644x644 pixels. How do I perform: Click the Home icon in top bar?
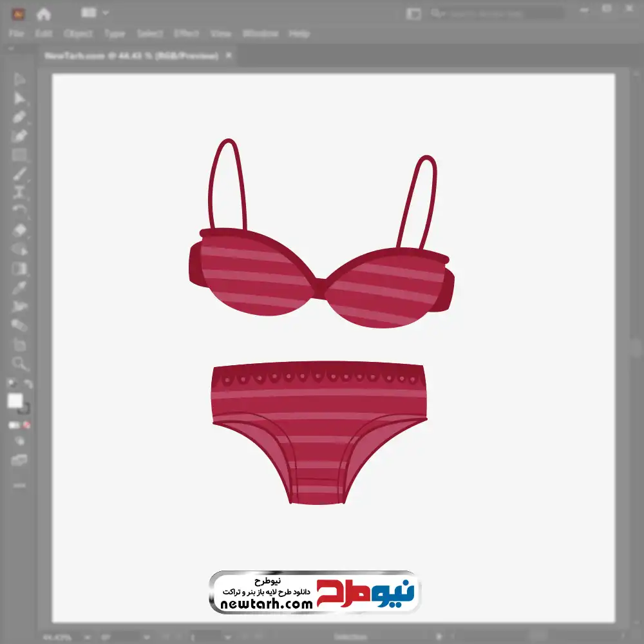click(x=43, y=14)
